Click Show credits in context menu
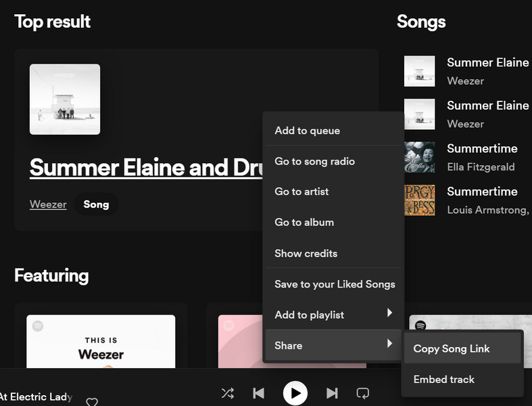532x406 pixels. pyautogui.click(x=306, y=253)
